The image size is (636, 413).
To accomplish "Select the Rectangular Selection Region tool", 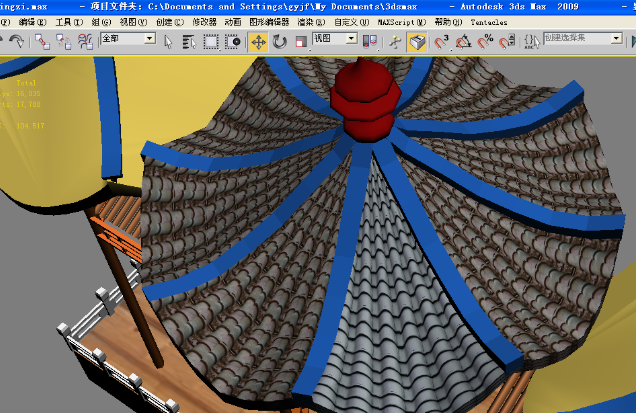I will click(x=211, y=41).
